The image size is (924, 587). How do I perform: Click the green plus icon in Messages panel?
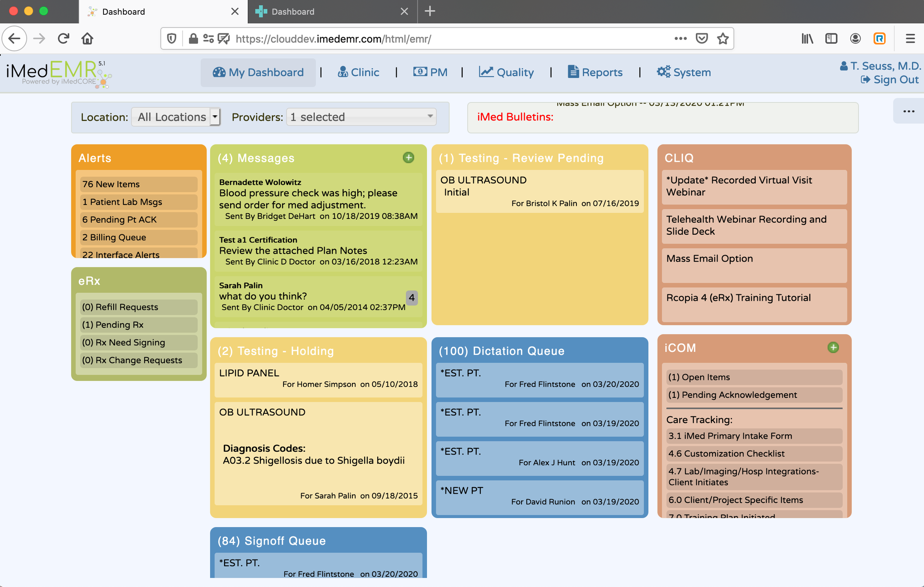pos(408,158)
